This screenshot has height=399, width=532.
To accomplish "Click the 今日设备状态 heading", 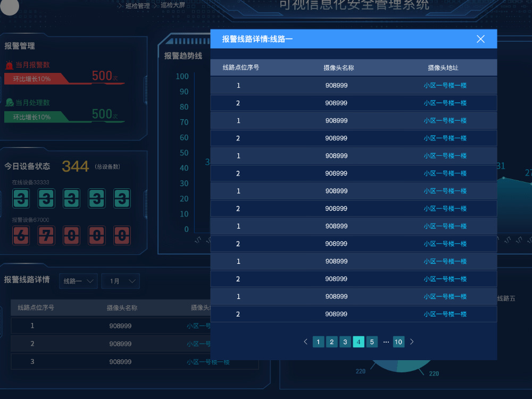I will tap(27, 166).
